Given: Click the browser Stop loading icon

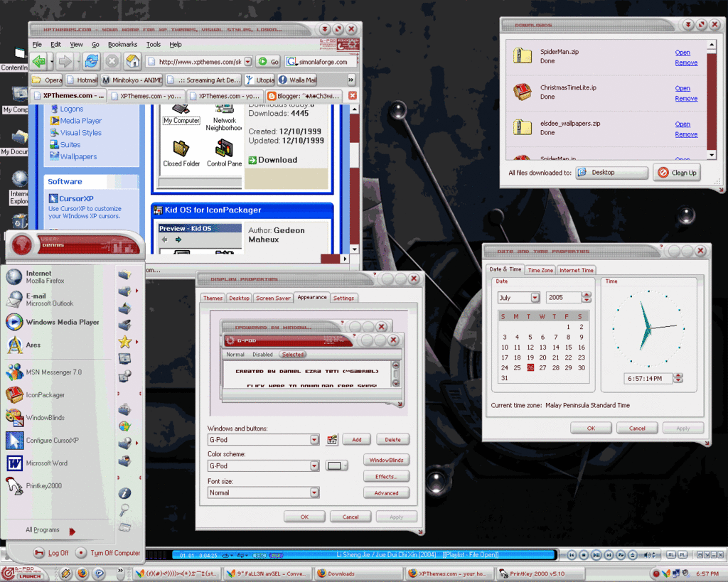Looking at the screenshot, I should tap(112, 61).
